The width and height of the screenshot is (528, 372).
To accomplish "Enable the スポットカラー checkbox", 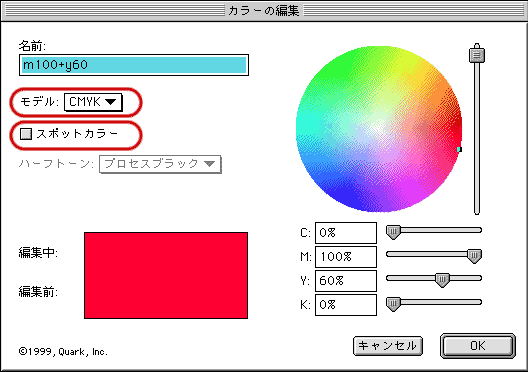I will click(x=26, y=134).
